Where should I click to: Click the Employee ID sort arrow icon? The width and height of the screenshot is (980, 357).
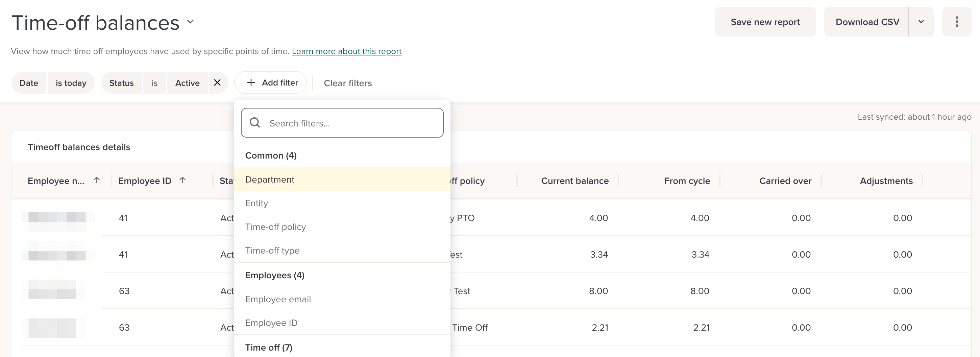point(182,181)
